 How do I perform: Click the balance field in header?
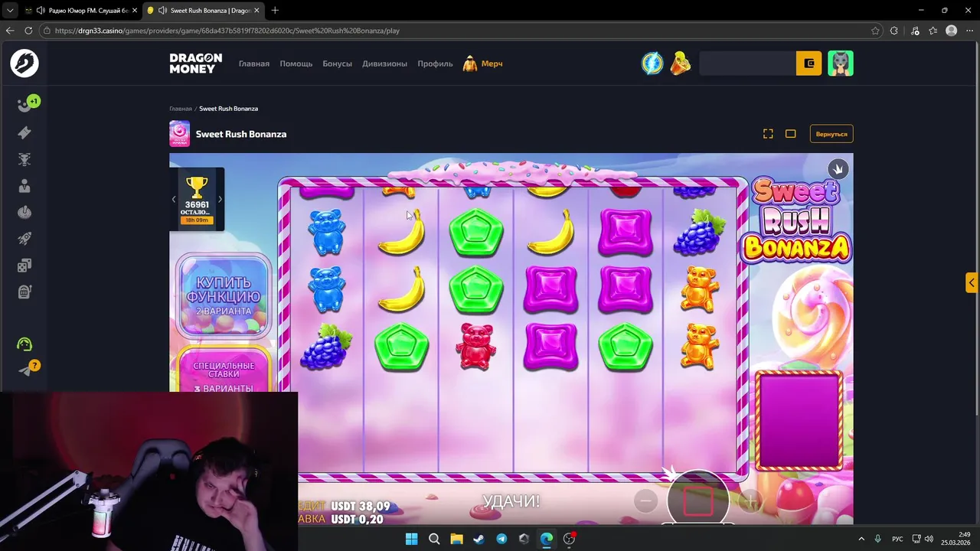(747, 64)
